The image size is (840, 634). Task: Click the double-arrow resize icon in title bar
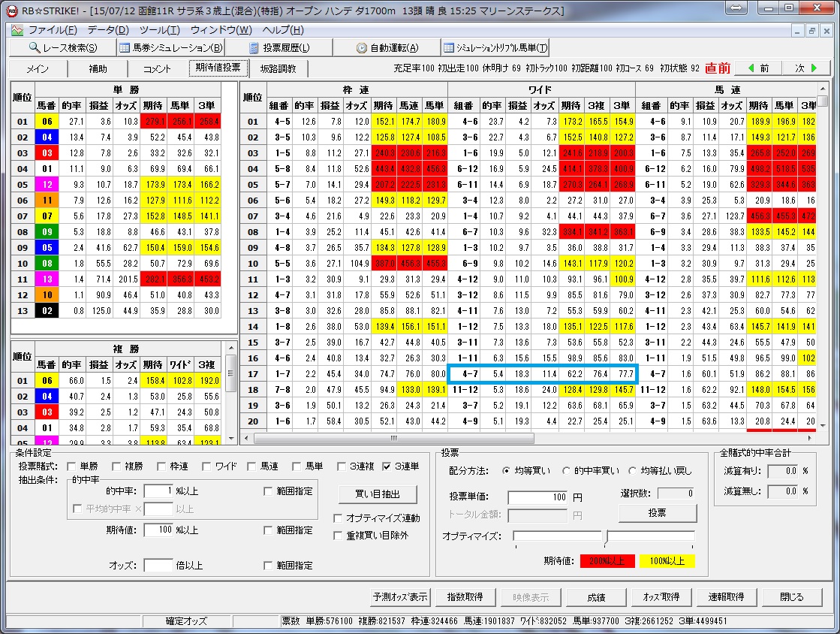tap(736, 8)
